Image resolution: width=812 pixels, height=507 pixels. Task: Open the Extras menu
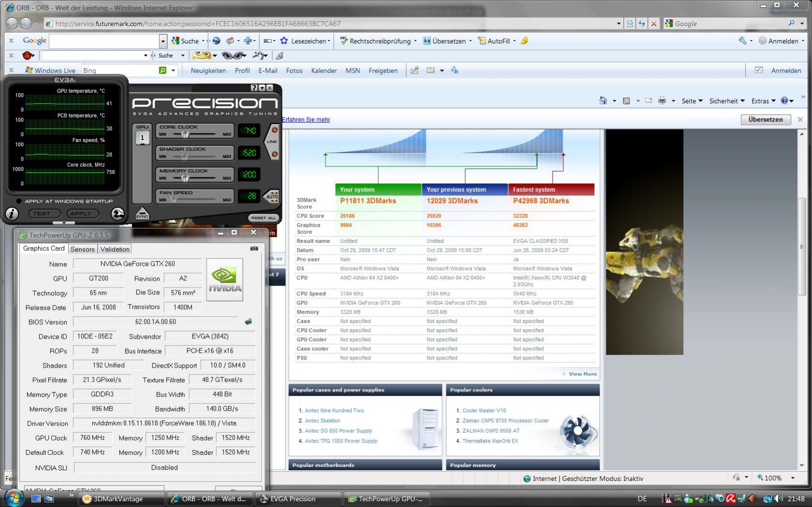pyautogui.click(x=763, y=101)
